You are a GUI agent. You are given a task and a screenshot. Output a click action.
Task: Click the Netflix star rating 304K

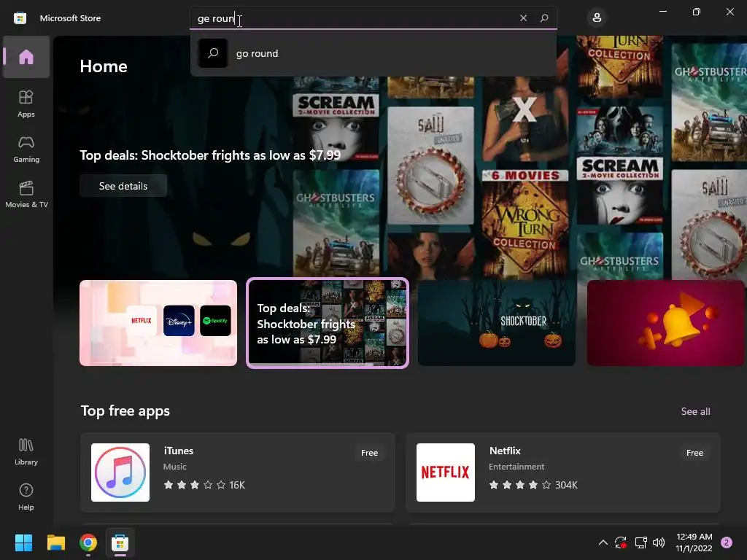(533, 485)
